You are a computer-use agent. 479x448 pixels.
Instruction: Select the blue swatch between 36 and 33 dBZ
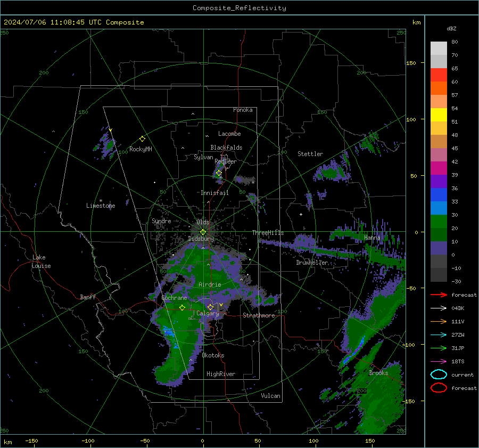pos(439,195)
